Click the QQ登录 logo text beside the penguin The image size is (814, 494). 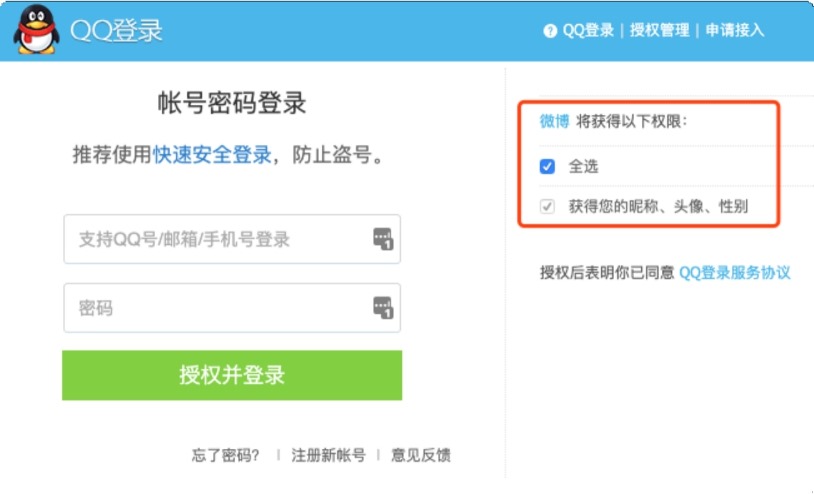coord(117,31)
